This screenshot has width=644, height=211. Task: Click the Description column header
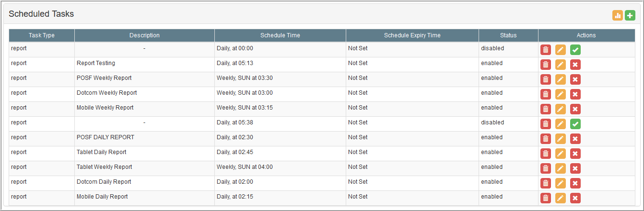pyautogui.click(x=144, y=35)
